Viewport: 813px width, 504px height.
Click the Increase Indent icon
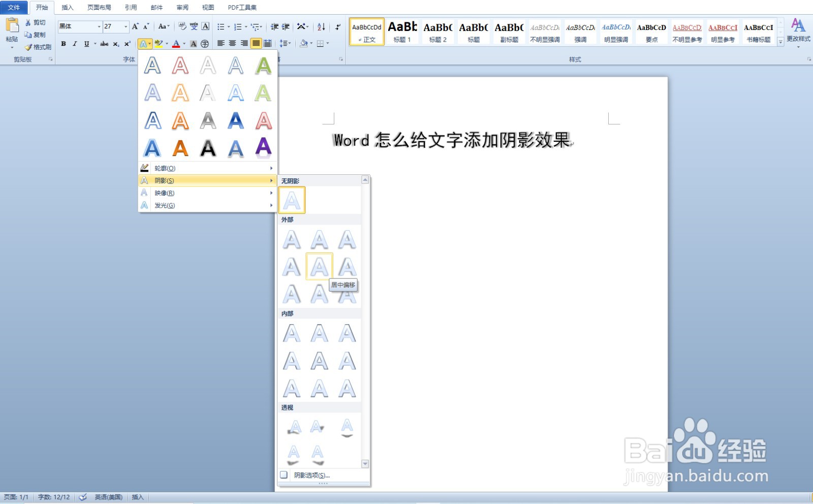click(286, 26)
